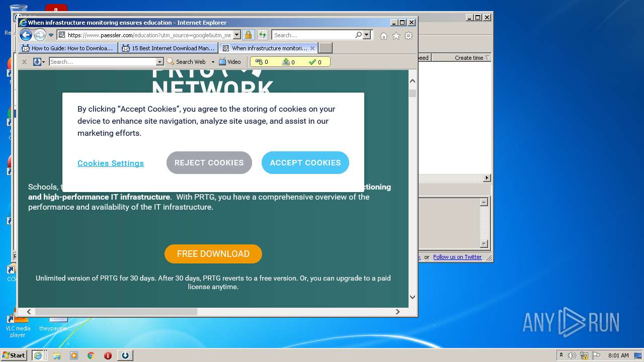
Task: Click the page vertical scrollbar up arrow
Action: 413,81
